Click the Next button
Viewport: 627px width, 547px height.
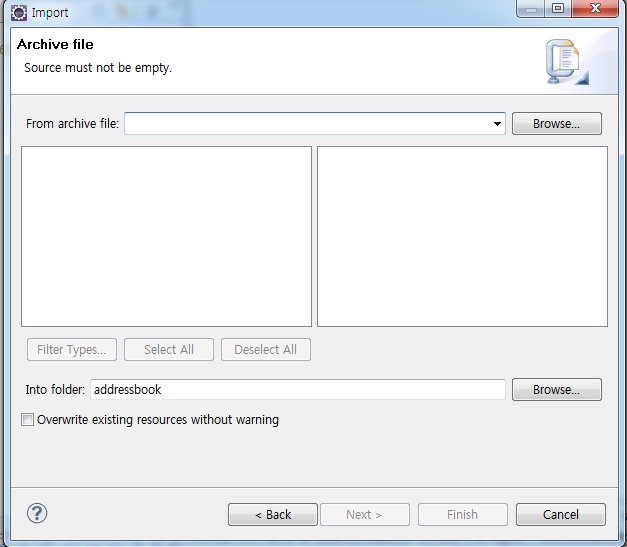pos(364,514)
